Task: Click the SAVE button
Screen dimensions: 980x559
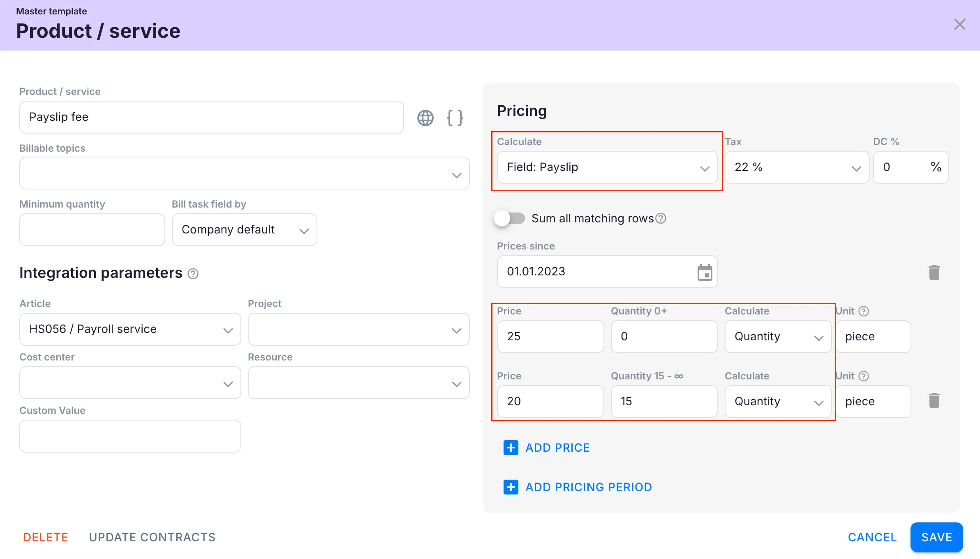Action: (x=936, y=537)
